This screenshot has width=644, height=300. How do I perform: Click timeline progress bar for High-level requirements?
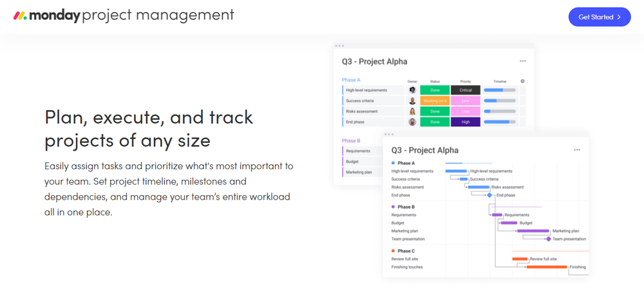[x=500, y=90]
